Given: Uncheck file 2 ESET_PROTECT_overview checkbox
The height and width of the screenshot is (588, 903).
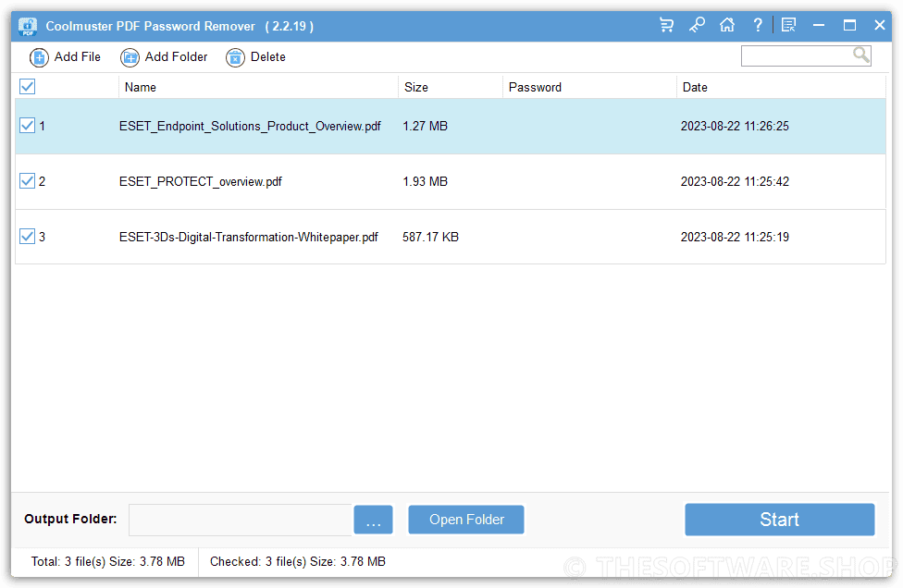Looking at the screenshot, I should [27, 181].
